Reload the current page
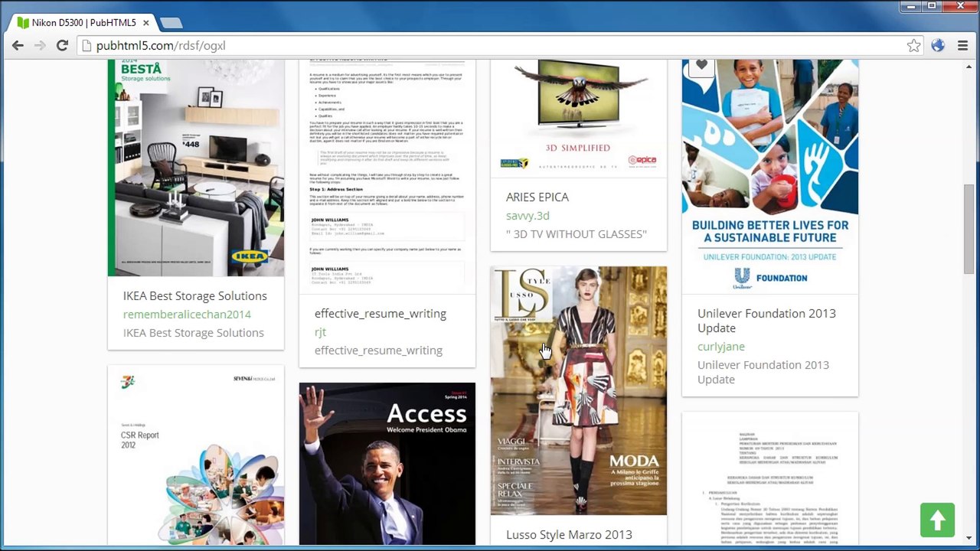This screenshot has width=980, height=551. click(62, 46)
